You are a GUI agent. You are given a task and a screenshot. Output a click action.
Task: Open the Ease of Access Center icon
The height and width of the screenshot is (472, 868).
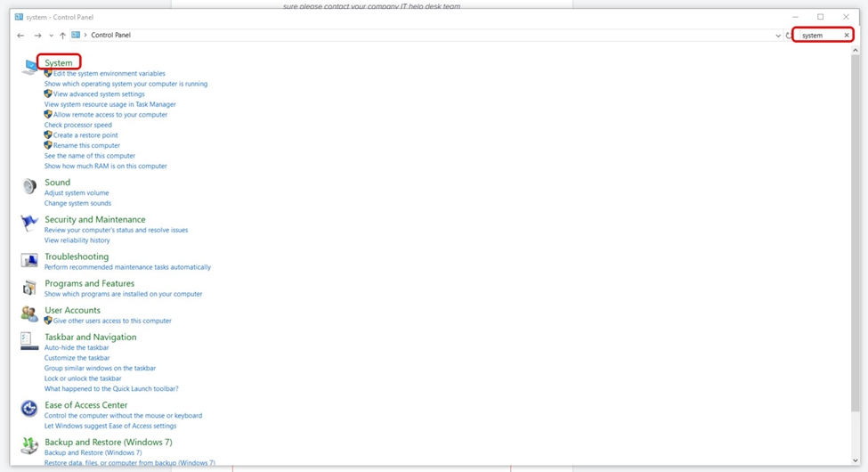point(29,409)
